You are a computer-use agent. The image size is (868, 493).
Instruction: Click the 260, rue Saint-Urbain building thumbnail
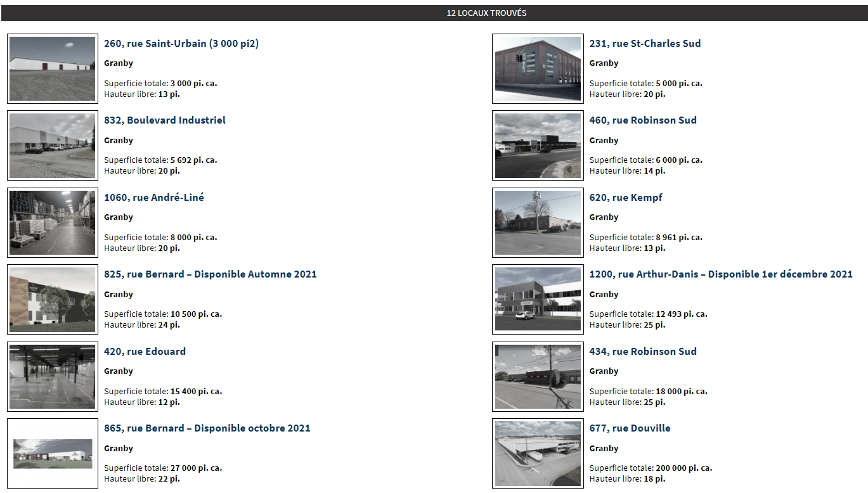click(x=53, y=68)
